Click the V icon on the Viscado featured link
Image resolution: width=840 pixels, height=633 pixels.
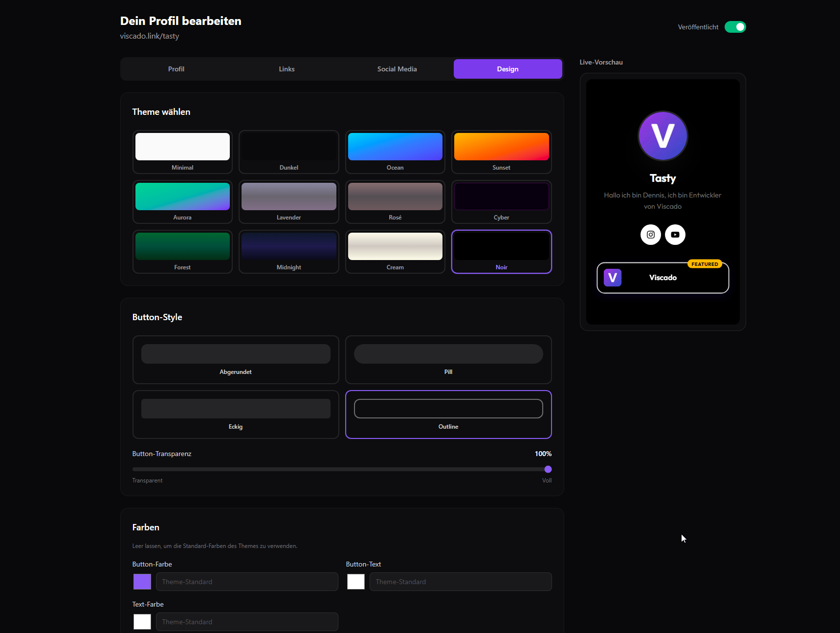(612, 278)
